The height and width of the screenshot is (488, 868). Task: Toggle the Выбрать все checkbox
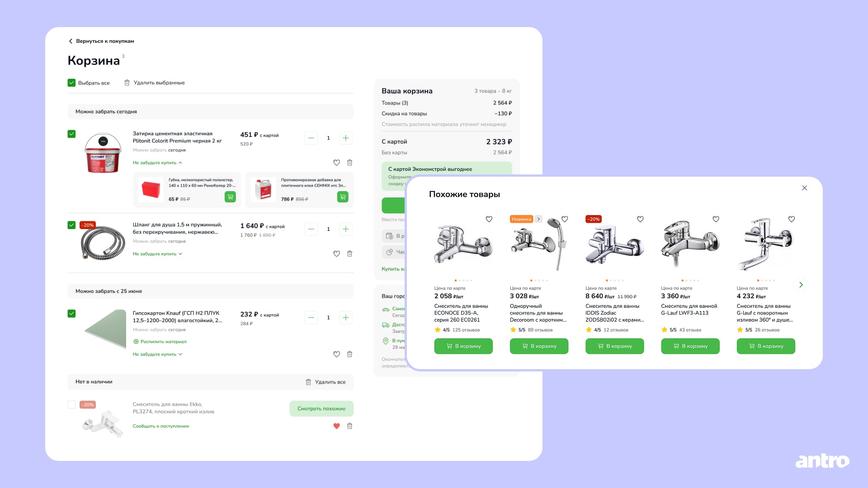pos(71,83)
